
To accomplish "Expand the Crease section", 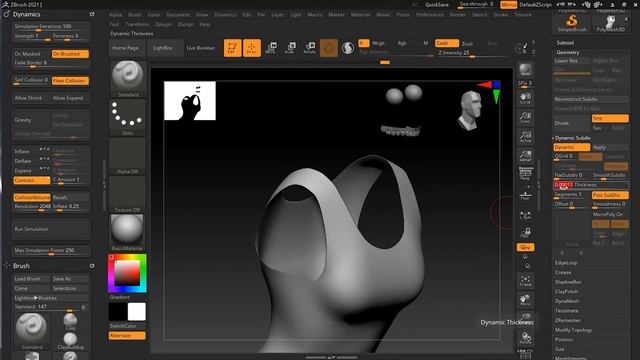I will coord(563,272).
